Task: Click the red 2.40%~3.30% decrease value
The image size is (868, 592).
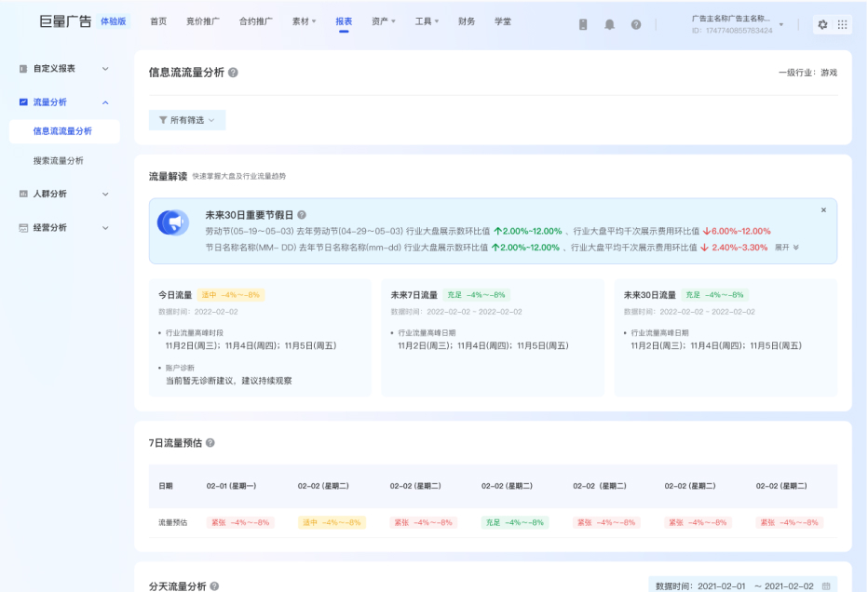Action: pyautogui.click(x=734, y=248)
